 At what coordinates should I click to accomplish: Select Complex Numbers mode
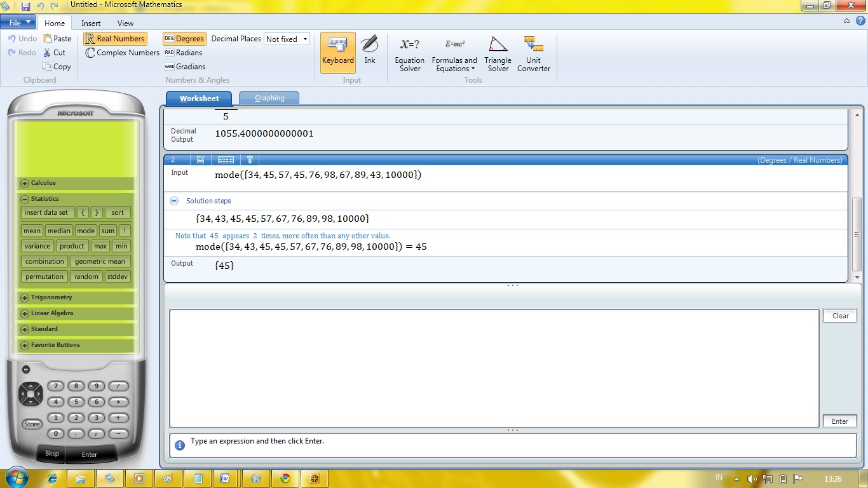[x=122, y=53]
